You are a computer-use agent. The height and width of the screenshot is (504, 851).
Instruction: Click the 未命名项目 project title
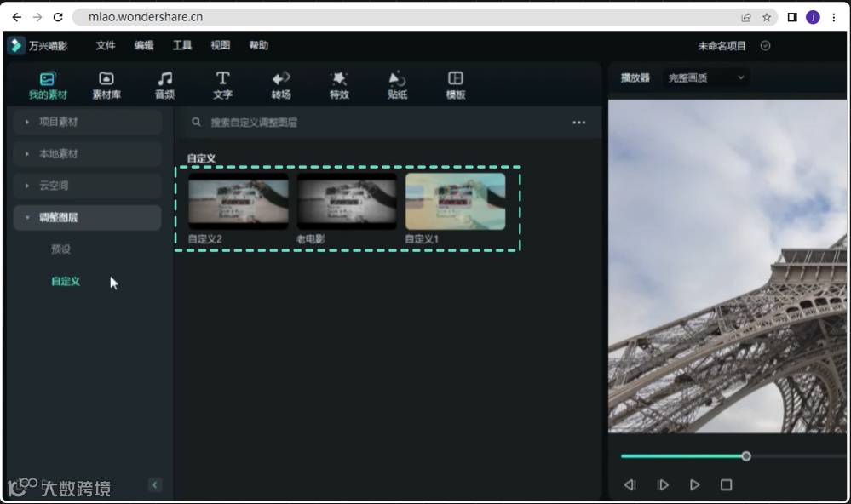click(x=722, y=46)
